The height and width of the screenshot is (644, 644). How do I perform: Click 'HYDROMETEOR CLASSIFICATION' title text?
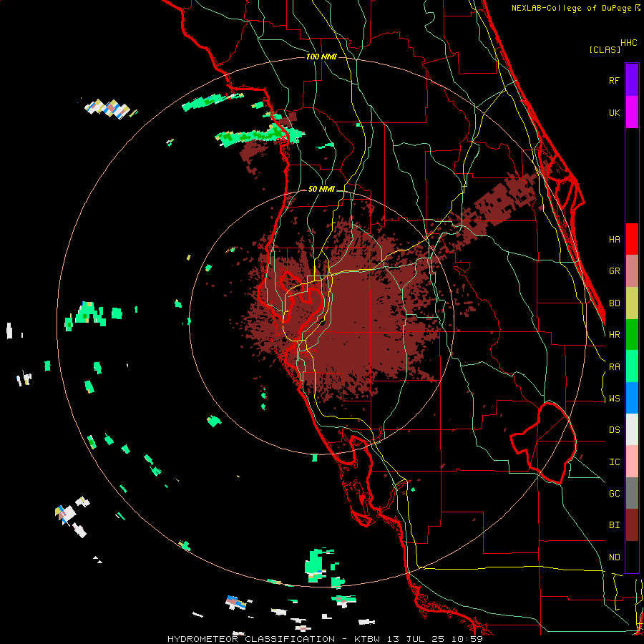click(x=251, y=639)
